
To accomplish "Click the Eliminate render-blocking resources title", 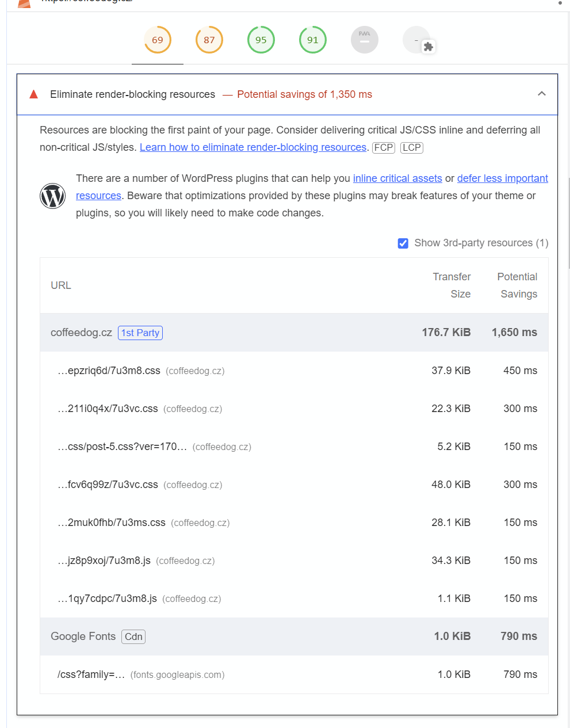I will tap(132, 94).
